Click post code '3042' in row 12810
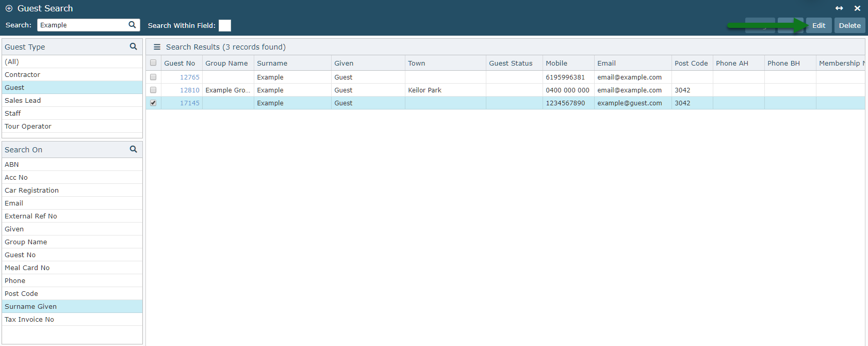Viewport: 868px width, 346px height. tap(682, 90)
